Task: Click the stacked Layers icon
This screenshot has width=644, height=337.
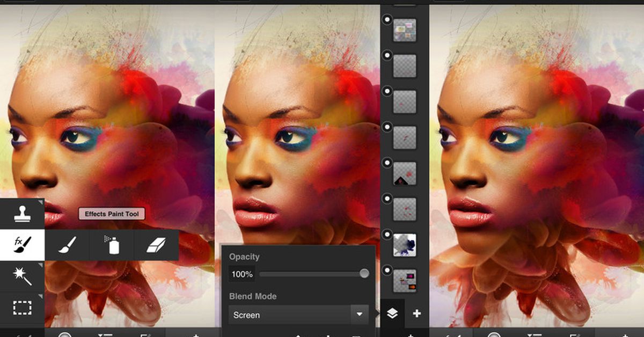Action: point(392,313)
